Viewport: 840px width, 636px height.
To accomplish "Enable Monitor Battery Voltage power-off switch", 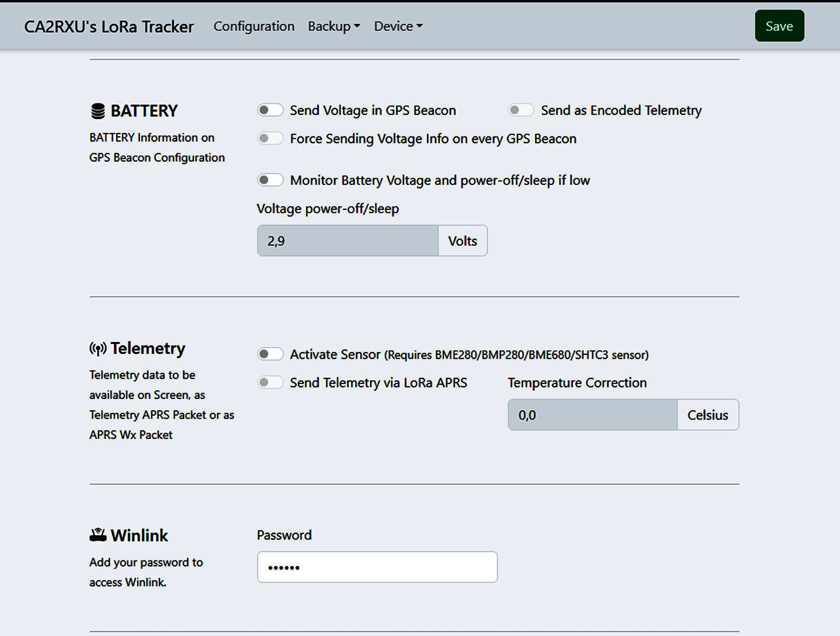I will coord(270,180).
